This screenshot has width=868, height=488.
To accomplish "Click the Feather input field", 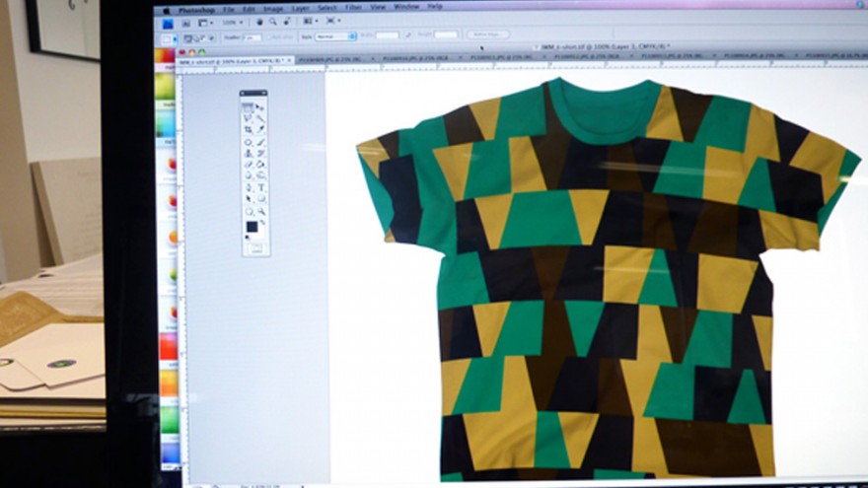I will click(x=252, y=37).
